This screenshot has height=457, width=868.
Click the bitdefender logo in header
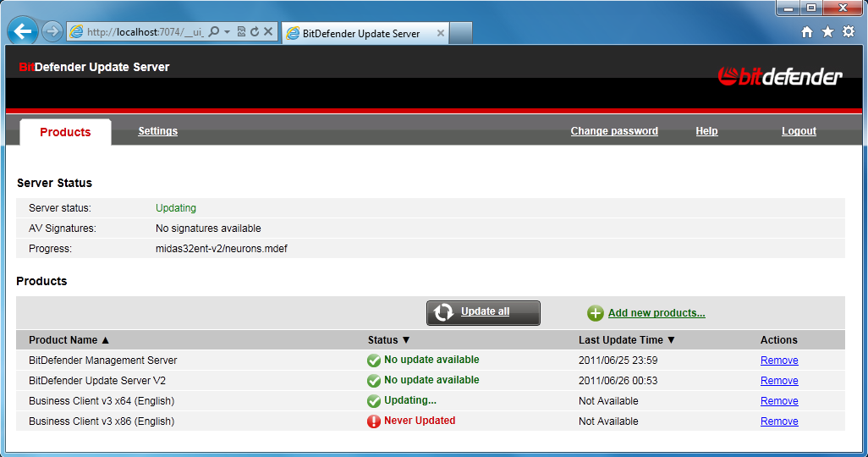pos(780,76)
